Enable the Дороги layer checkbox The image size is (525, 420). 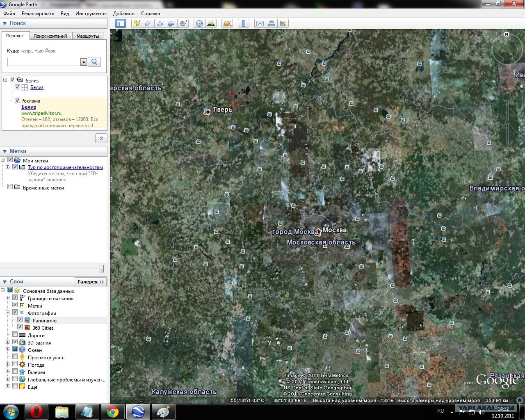tap(15, 335)
